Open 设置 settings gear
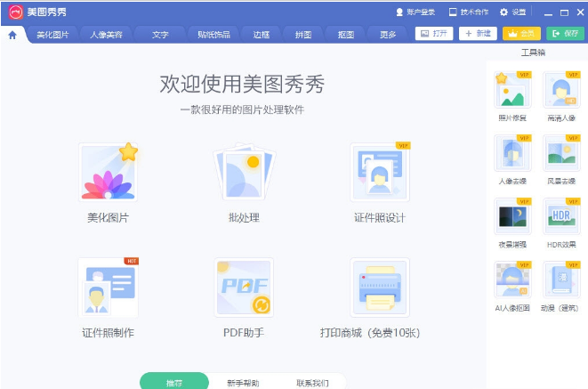588x389 pixels. pos(512,12)
